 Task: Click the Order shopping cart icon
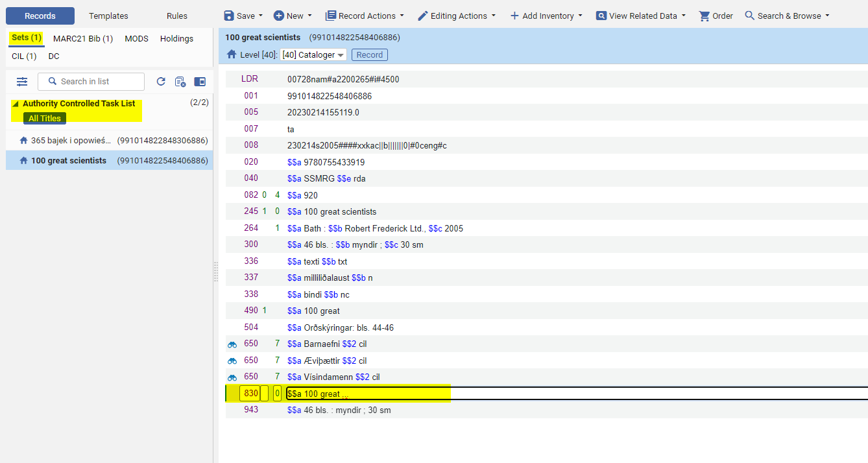click(x=704, y=16)
